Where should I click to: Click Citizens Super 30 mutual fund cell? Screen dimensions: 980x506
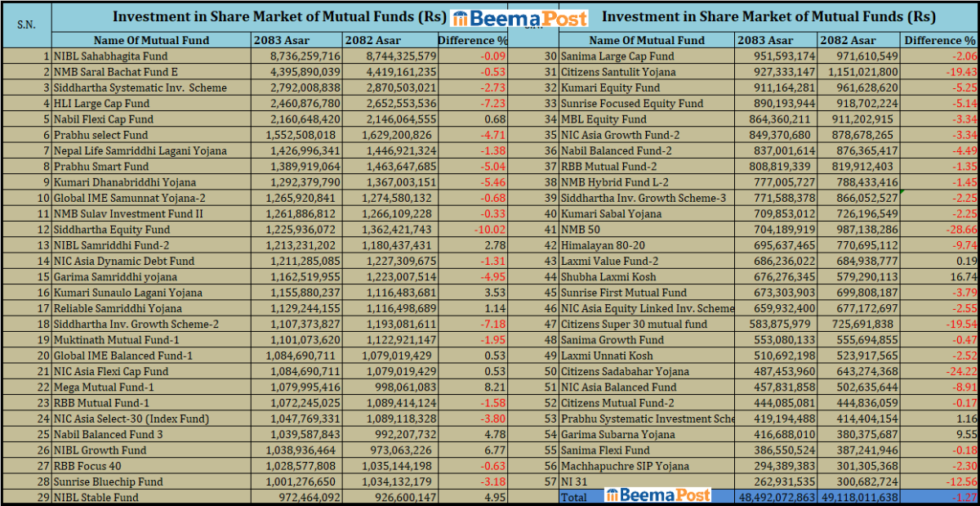[646, 324]
